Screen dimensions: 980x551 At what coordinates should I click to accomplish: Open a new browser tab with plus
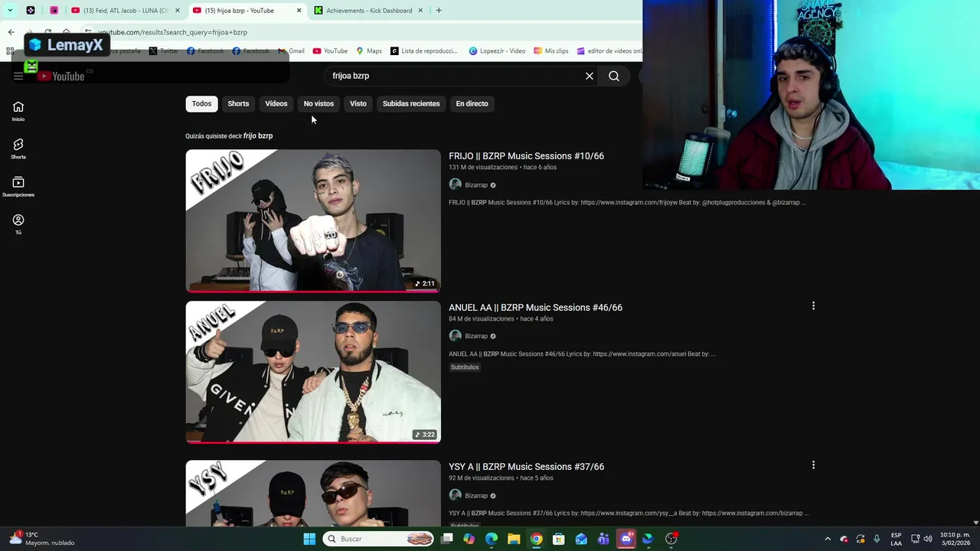(439, 10)
